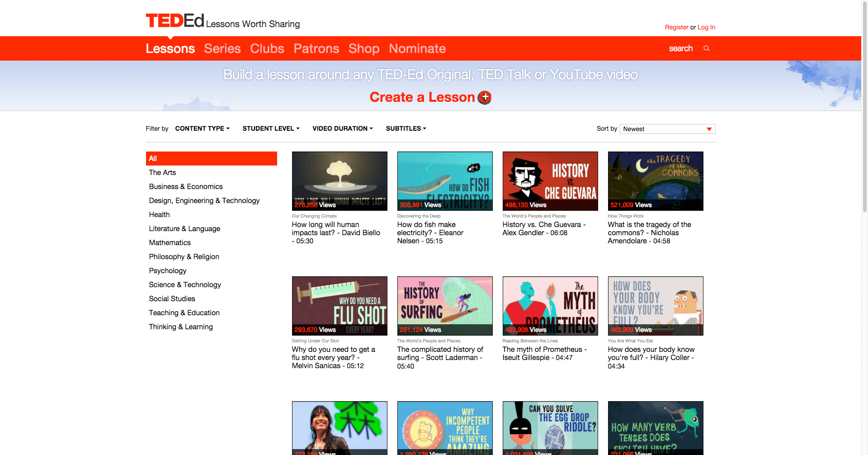
Task: Expand the Content Type filter dropdown
Action: pyautogui.click(x=202, y=128)
